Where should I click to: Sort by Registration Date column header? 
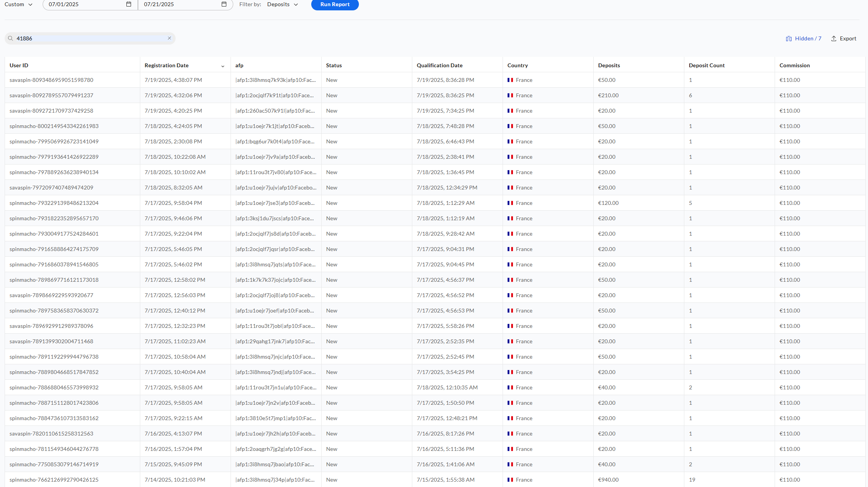pos(166,65)
